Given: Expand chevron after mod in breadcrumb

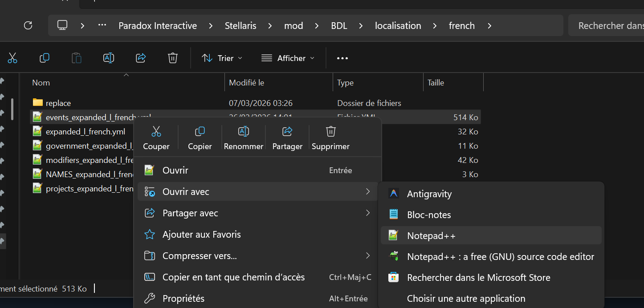Looking at the screenshot, I should (x=317, y=26).
